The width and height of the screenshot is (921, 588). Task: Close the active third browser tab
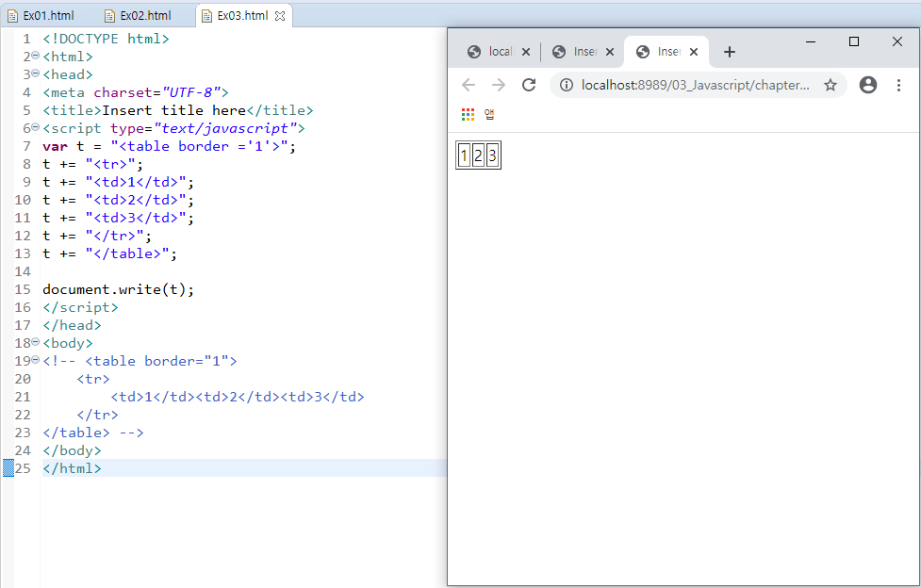[694, 52]
